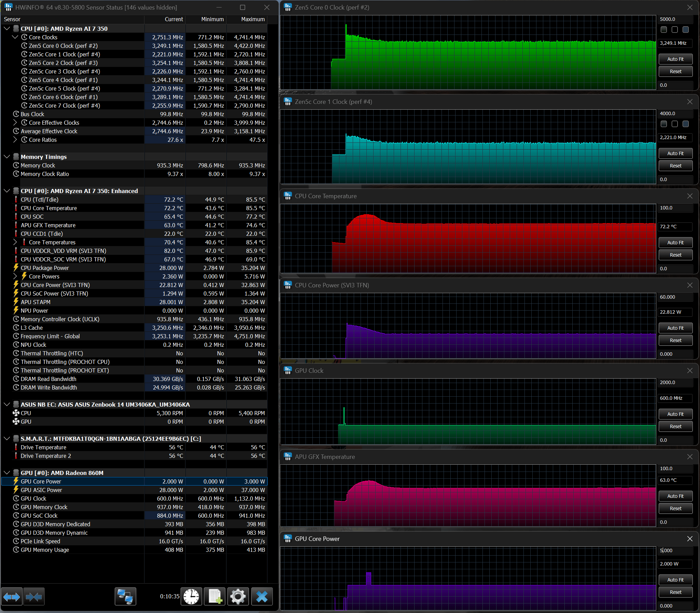The image size is (700, 613).
Task: Click the Sensor column header
Action: (73, 19)
